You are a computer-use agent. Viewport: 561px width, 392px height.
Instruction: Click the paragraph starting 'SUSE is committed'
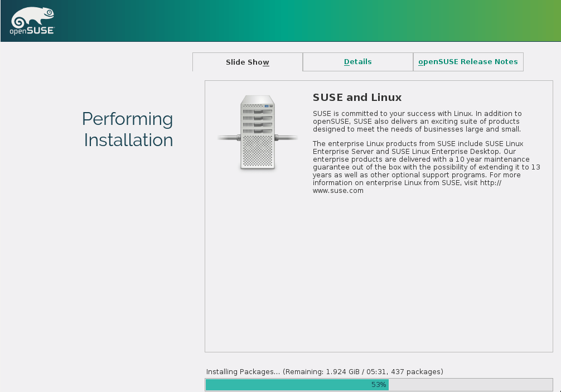[417, 121]
